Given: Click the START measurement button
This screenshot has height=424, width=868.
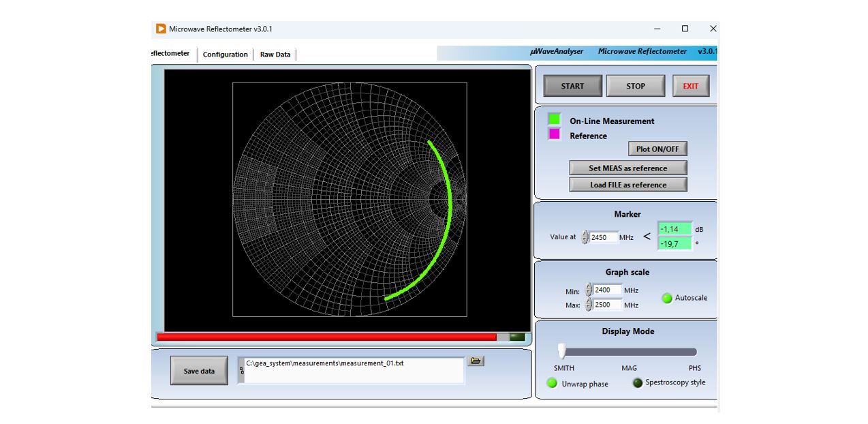Looking at the screenshot, I should [572, 86].
